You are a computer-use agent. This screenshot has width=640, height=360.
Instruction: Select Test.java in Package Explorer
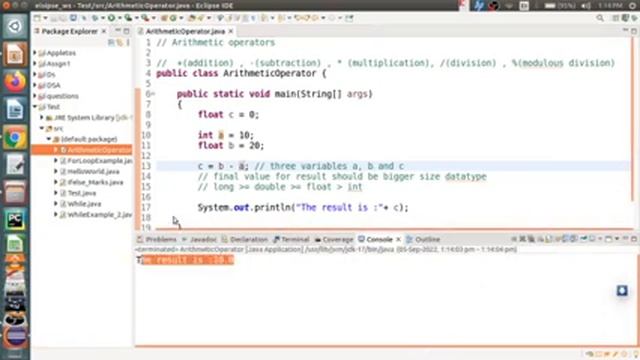point(78,193)
